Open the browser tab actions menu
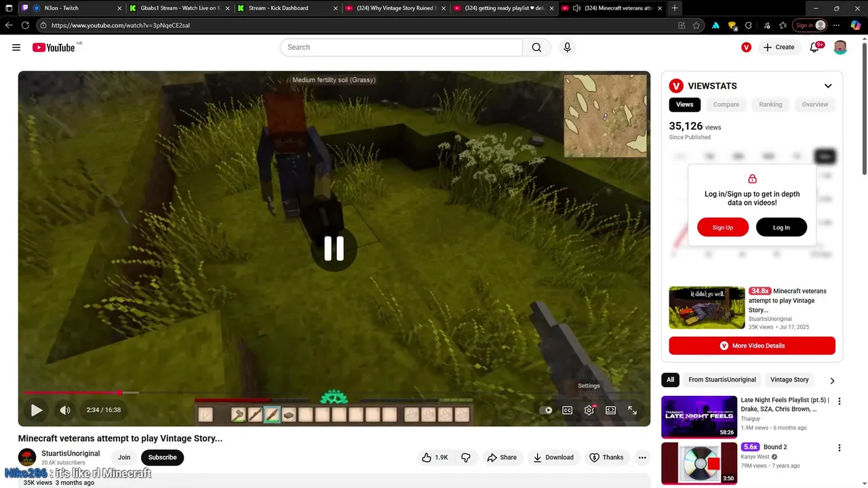 click(x=9, y=8)
